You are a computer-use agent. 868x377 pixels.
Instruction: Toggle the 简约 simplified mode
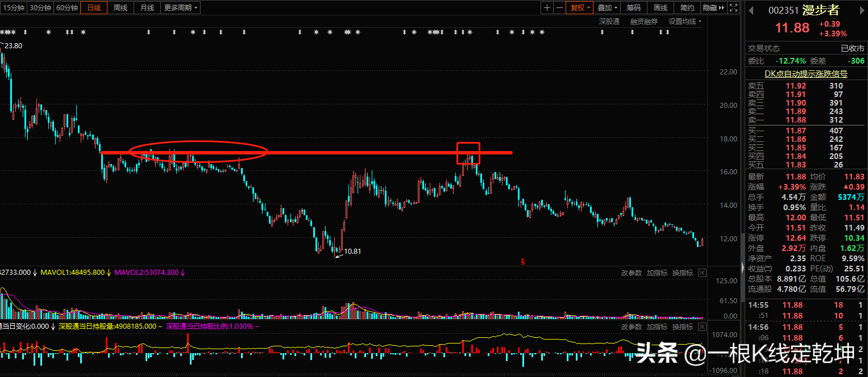tap(687, 7)
